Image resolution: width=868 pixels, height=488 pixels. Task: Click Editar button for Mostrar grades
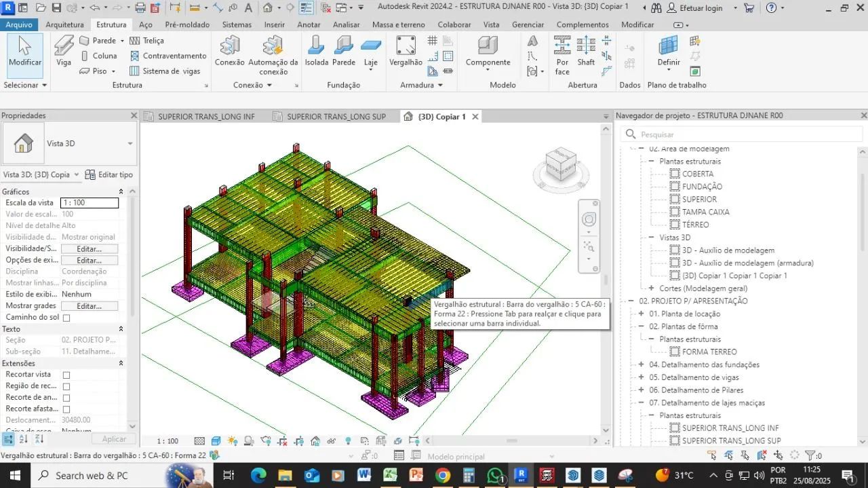89,306
